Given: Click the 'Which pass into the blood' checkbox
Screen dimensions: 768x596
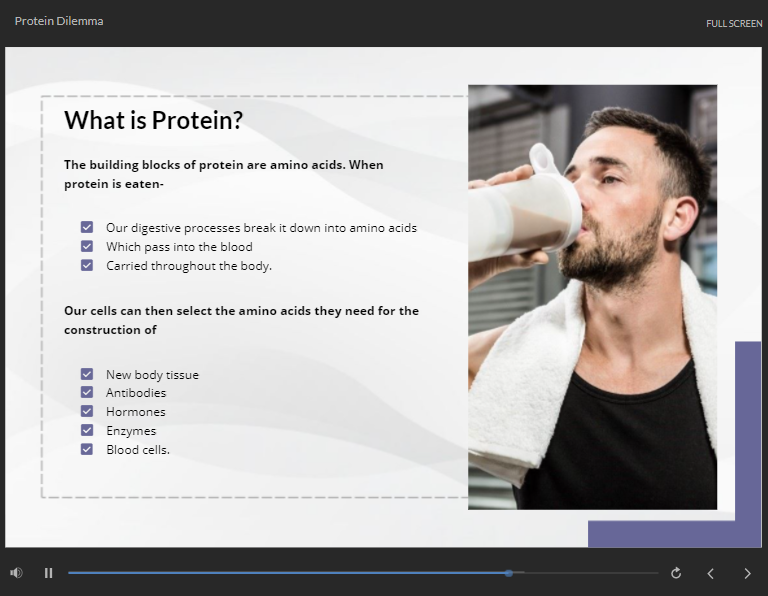Looking at the screenshot, I should (x=87, y=246).
